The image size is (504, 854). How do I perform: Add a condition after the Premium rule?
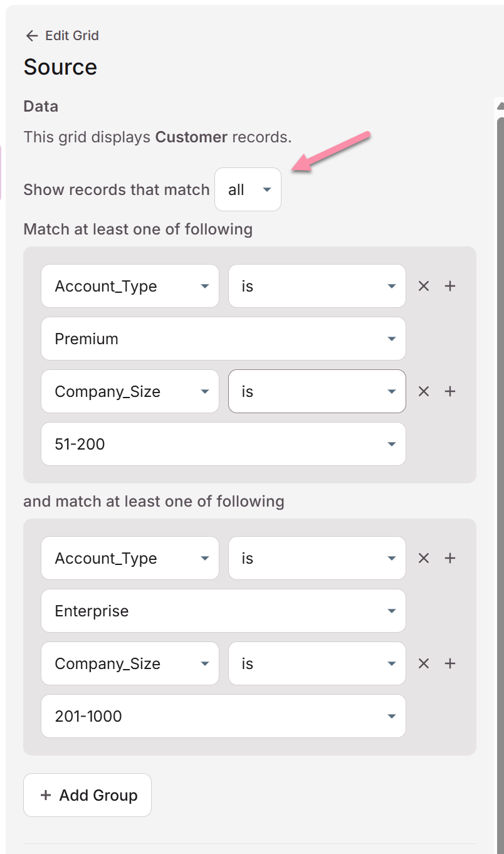click(x=450, y=286)
